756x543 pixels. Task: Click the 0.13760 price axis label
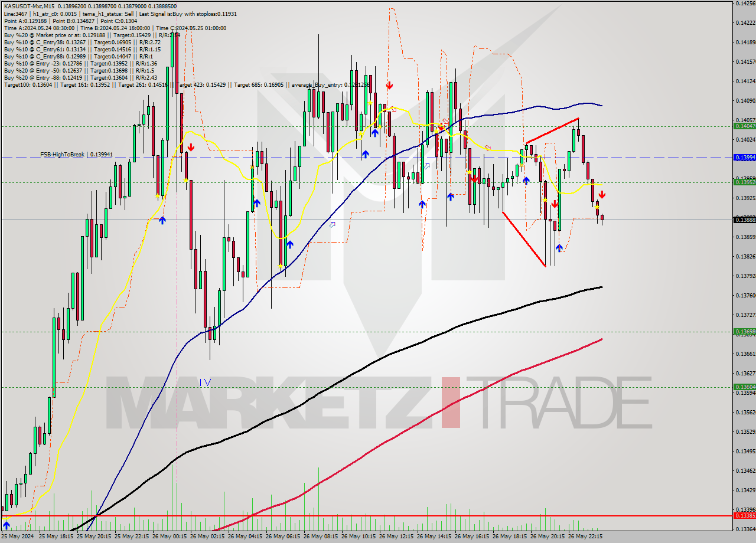[745, 296]
